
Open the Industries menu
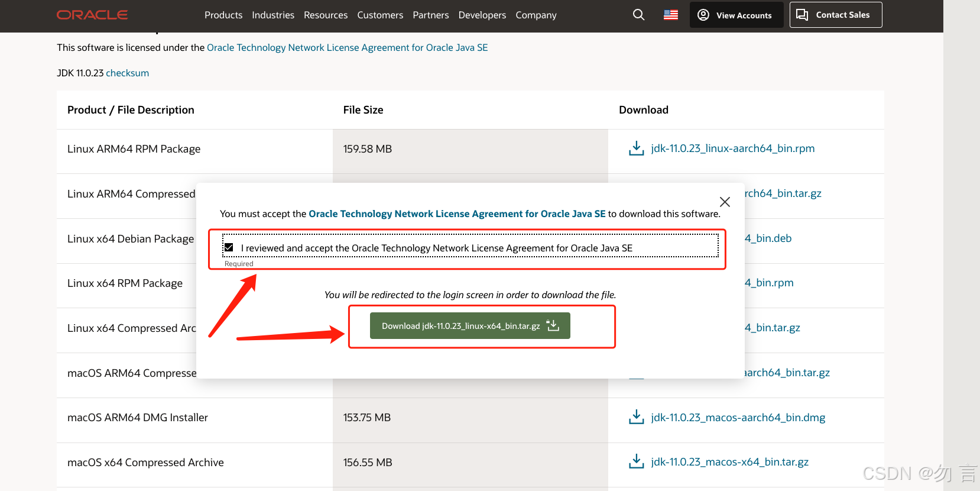[x=273, y=15]
